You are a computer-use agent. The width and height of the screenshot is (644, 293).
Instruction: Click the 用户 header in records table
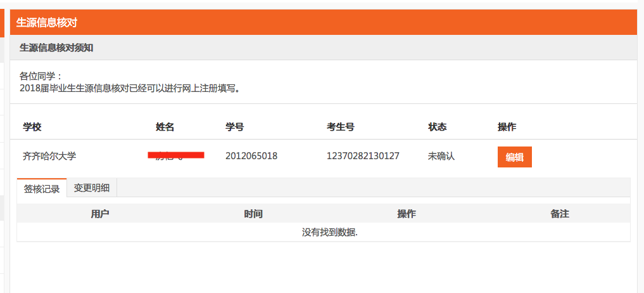[x=100, y=214]
